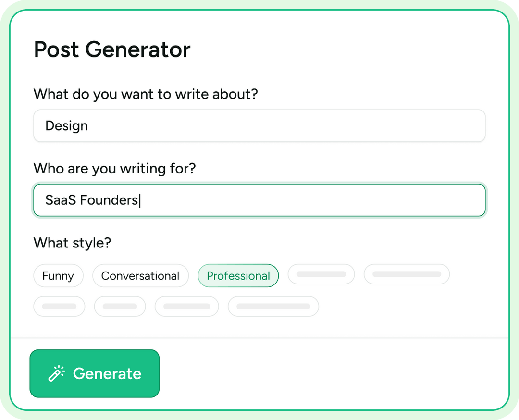Click the third placeholder chip in second row
This screenshot has width=519, height=420.
[x=186, y=306]
